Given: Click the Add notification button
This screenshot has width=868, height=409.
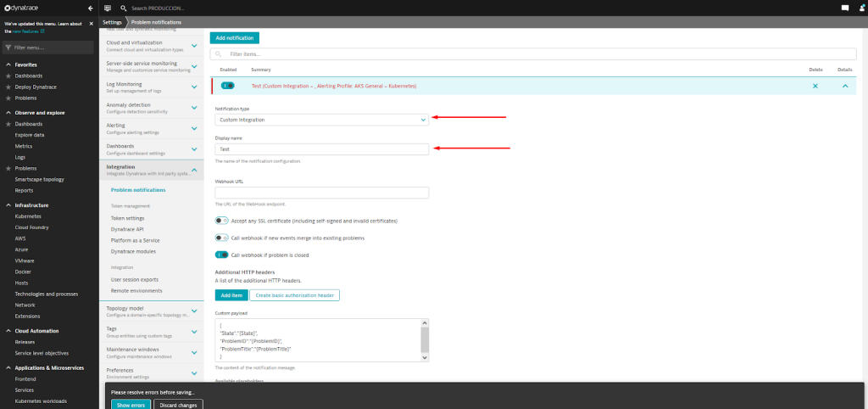Looking at the screenshot, I should tap(234, 38).
